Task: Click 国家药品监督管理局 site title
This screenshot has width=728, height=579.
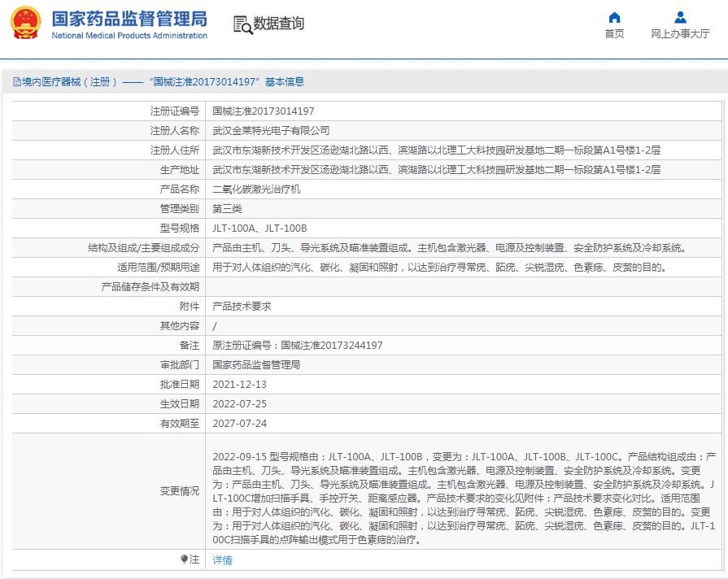Action: click(129, 19)
